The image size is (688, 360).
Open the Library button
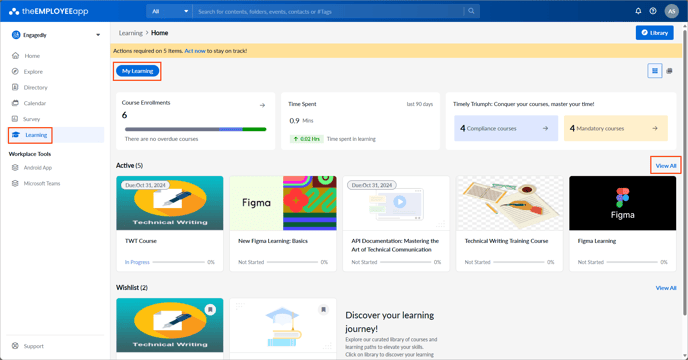(655, 32)
